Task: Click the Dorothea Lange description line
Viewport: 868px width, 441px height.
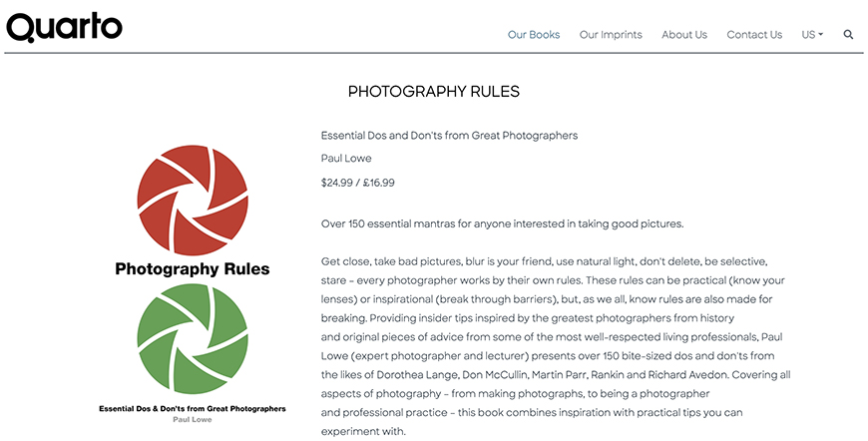Action: (556, 374)
